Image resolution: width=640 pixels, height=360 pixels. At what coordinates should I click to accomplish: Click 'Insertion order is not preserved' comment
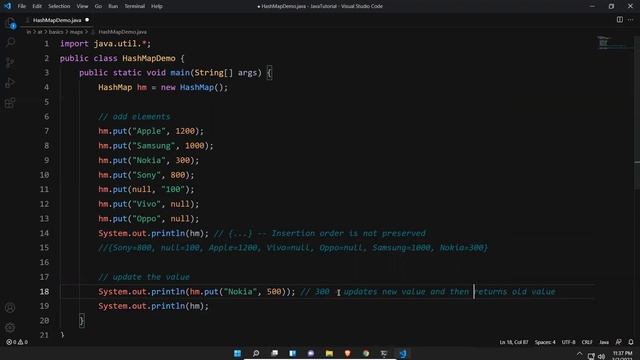coord(348,233)
